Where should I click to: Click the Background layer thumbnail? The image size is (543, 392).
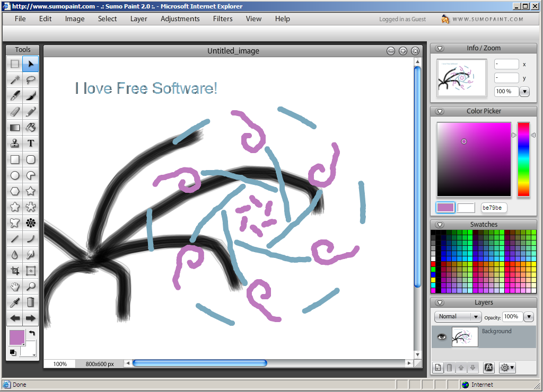click(465, 337)
